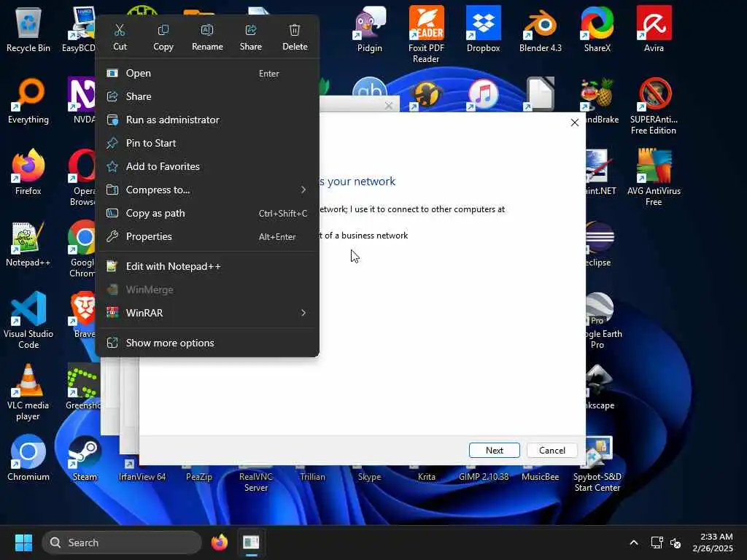This screenshot has height=560, width=747.
Task: Launch Blender 4.3 shortcut
Action: pos(541,29)
